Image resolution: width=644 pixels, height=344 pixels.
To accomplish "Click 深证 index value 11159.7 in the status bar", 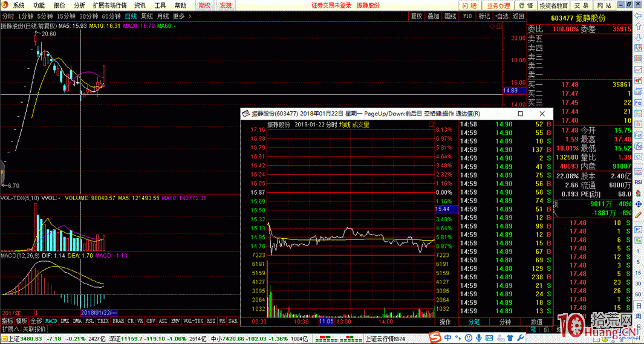I will [131, 339].
